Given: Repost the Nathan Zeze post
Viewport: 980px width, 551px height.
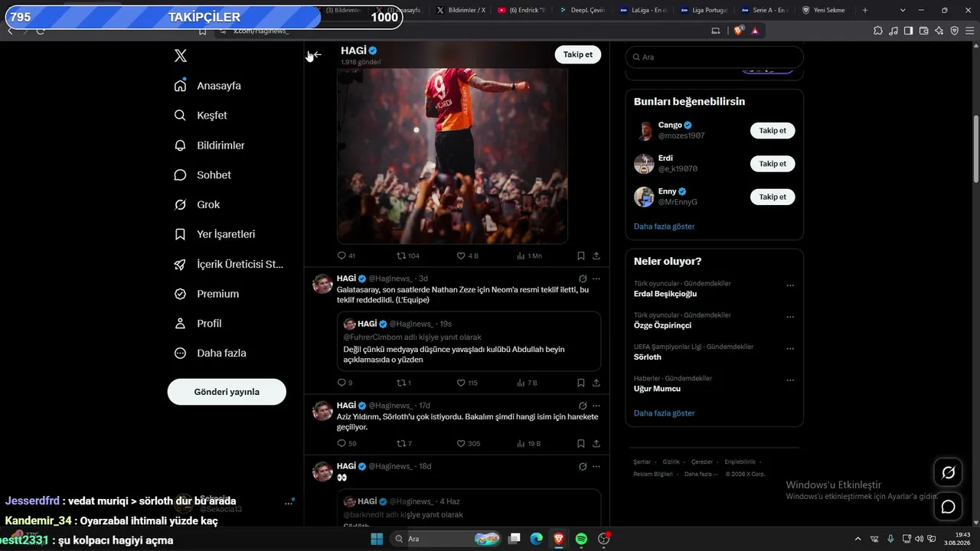Looking at the screenshot, I should pos(403,383).
